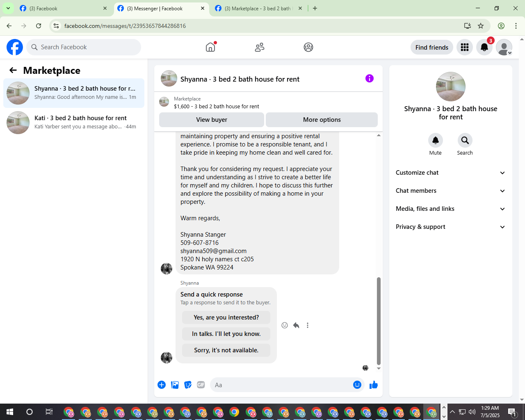The width and height of the screenshot is (525, 420).
Task: Send quick response "In talks. I'll let you know."
Action: (226, 334)
